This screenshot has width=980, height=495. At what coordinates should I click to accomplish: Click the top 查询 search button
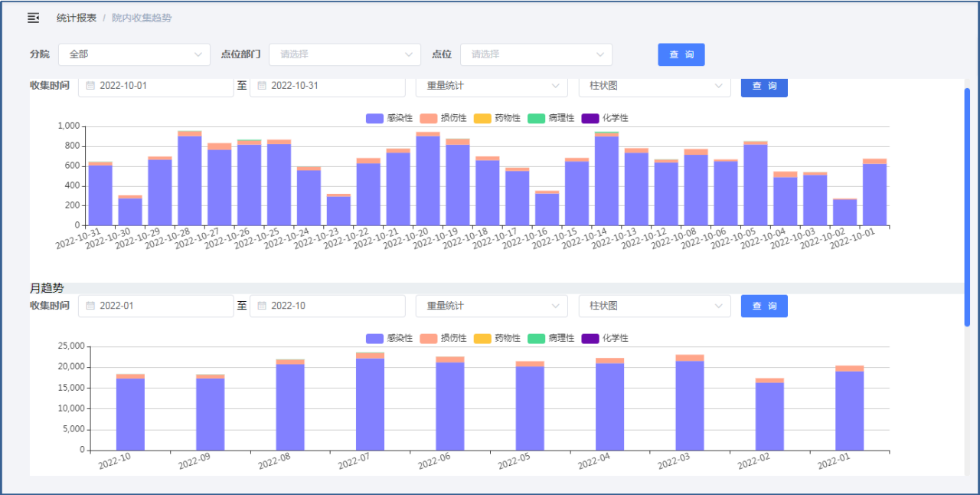click(681, 54)
